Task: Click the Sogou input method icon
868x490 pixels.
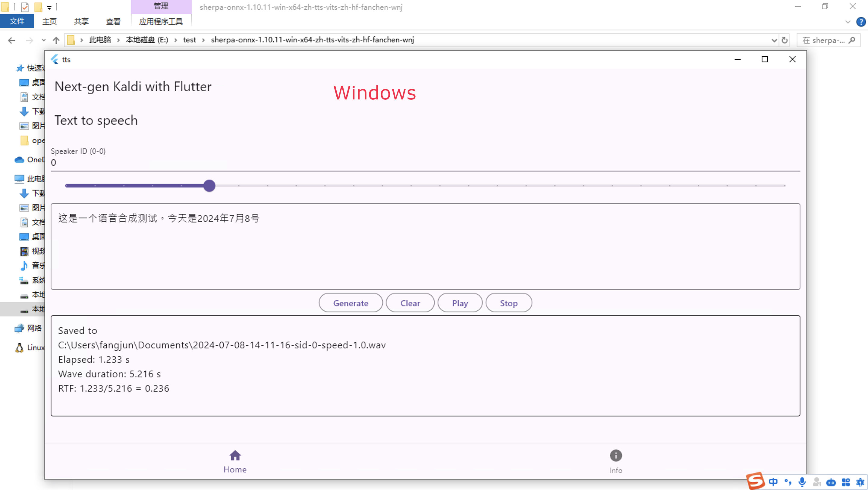Action: pos(755,481)
